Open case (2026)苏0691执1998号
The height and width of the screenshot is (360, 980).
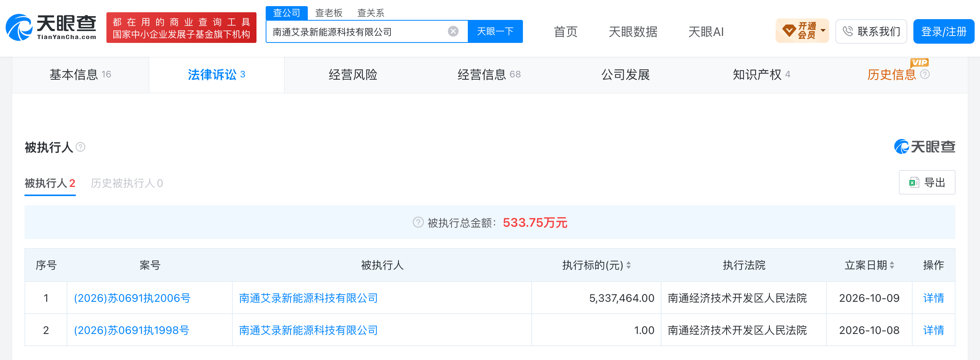click(x=132, y=330)
